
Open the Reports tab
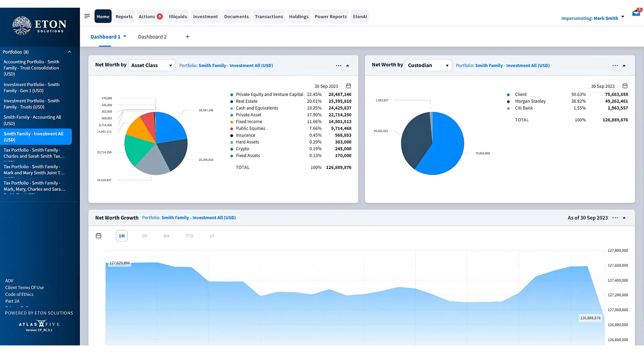[x=124, y=16]
